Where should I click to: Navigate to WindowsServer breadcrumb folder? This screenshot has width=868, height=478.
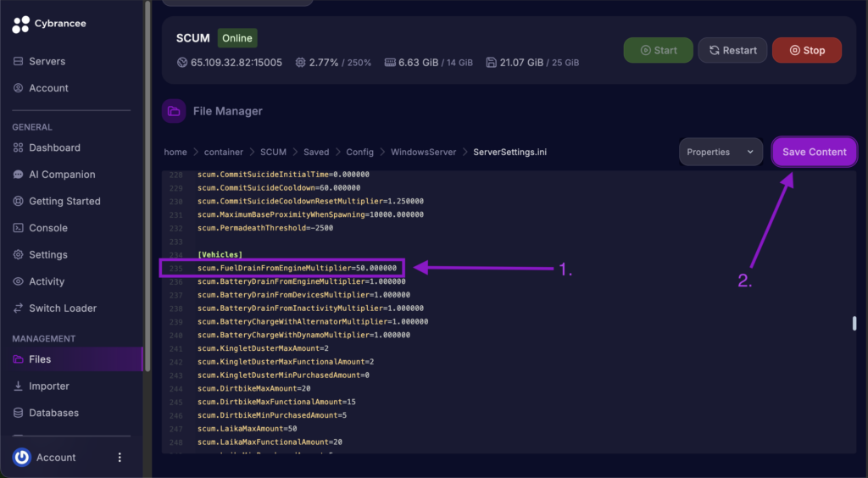click(424, 153)
